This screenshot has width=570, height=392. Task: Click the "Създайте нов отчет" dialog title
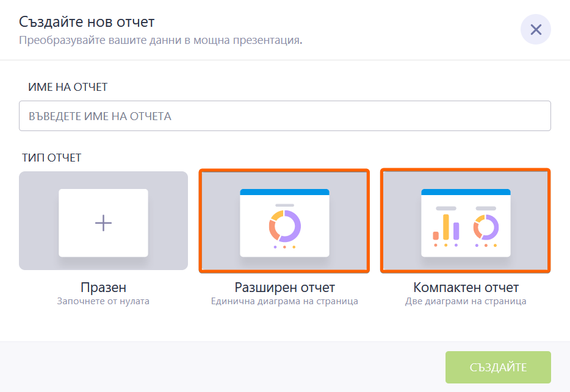(87, 23)
